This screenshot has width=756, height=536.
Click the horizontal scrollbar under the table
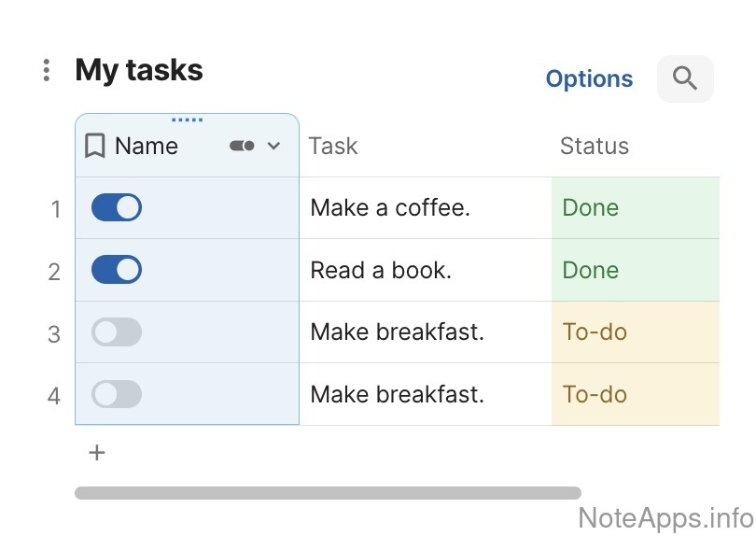pyautogui.click(x=328, y=493)
